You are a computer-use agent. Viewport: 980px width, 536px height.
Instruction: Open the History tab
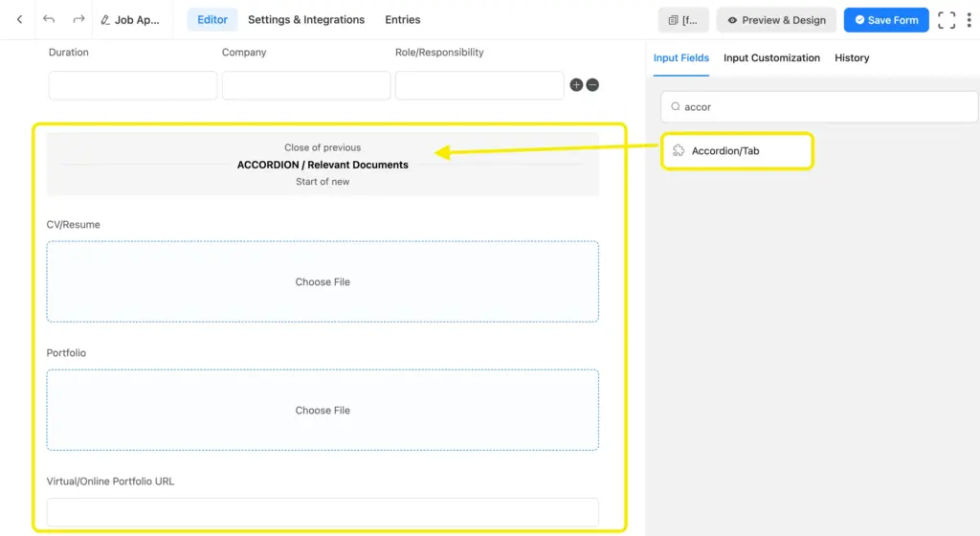point(852,58)
